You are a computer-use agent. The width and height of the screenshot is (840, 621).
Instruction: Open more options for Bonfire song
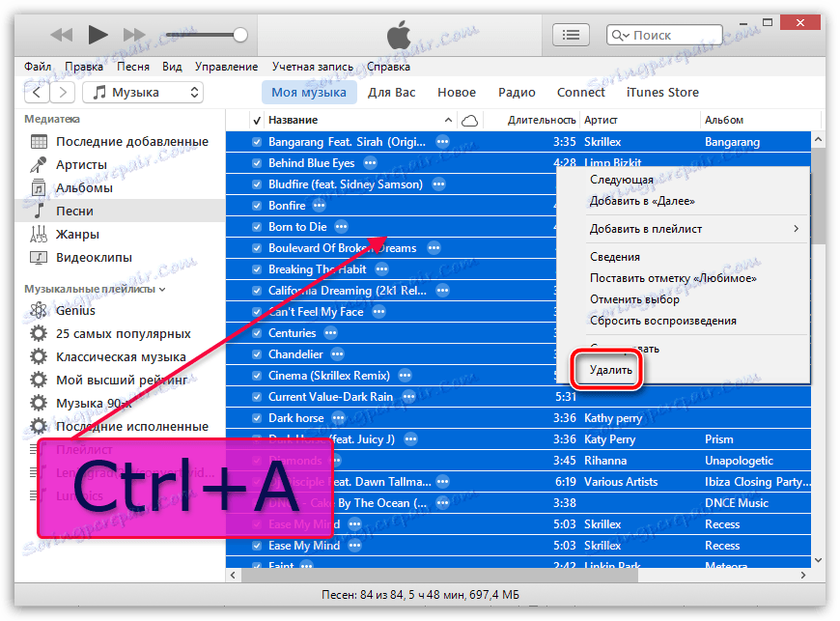[x=320, y=205]
